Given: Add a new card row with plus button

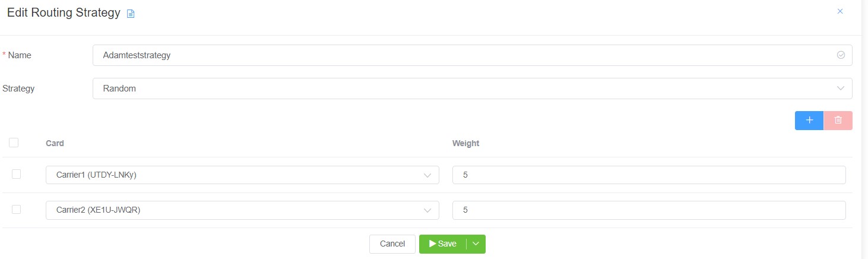Looking at the screenshot, I should tap(809, 120).
